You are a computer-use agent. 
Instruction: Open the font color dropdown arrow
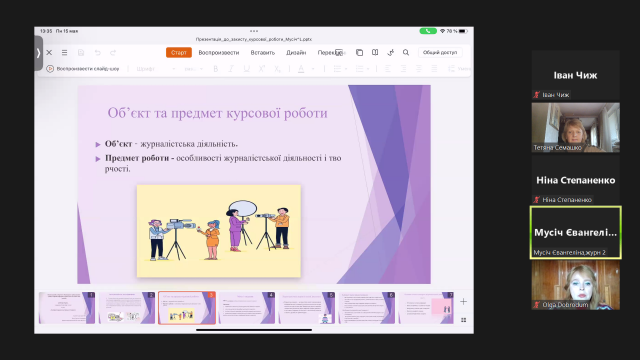coord(313,69)
